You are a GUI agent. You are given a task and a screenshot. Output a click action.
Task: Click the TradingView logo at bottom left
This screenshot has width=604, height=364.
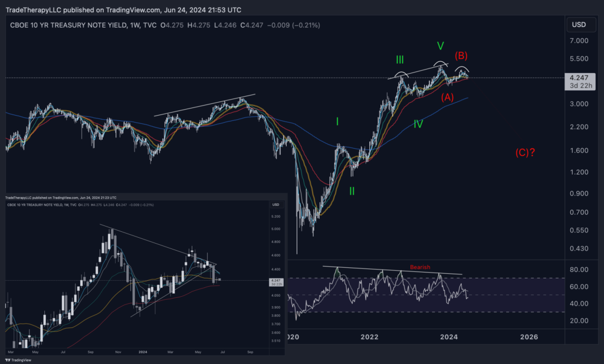click(20, 359)
